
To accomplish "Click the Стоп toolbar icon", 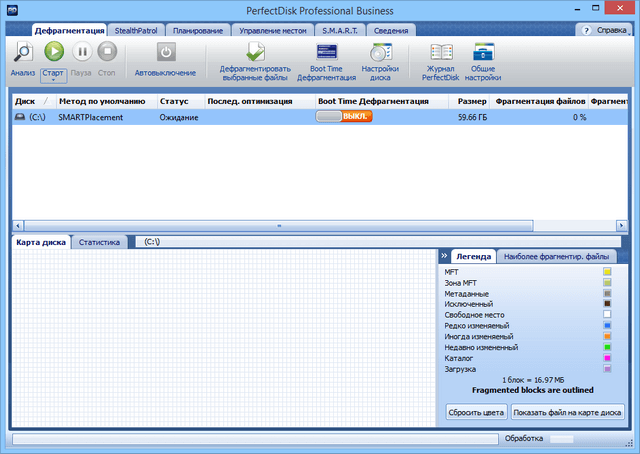I will click(x=107, y=51).
